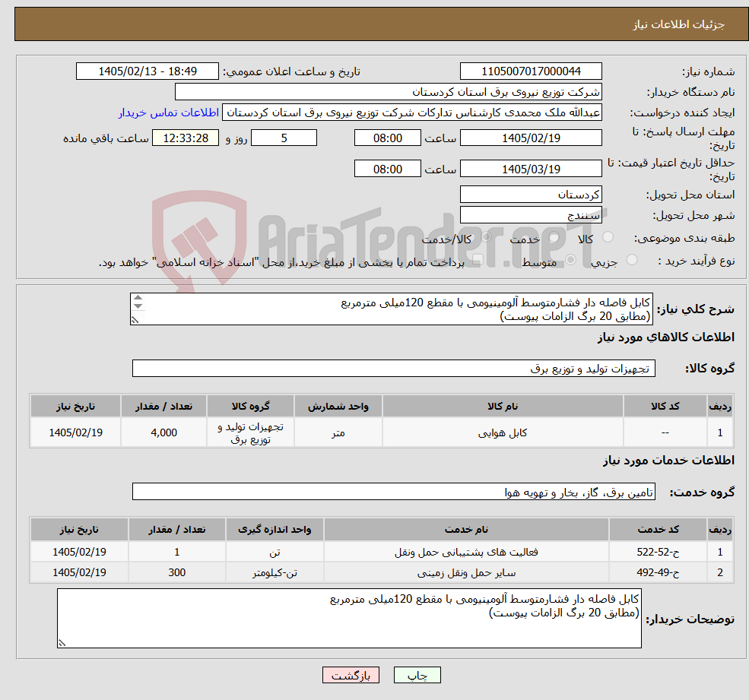Click the announcement date field 1405/02/13 - 18:49

click(147, 71)
